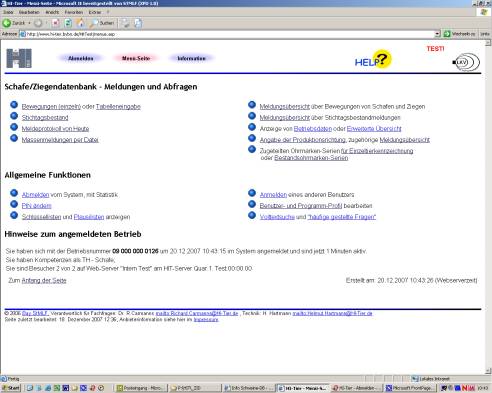Click into the address bar URL field

(230, 34)
